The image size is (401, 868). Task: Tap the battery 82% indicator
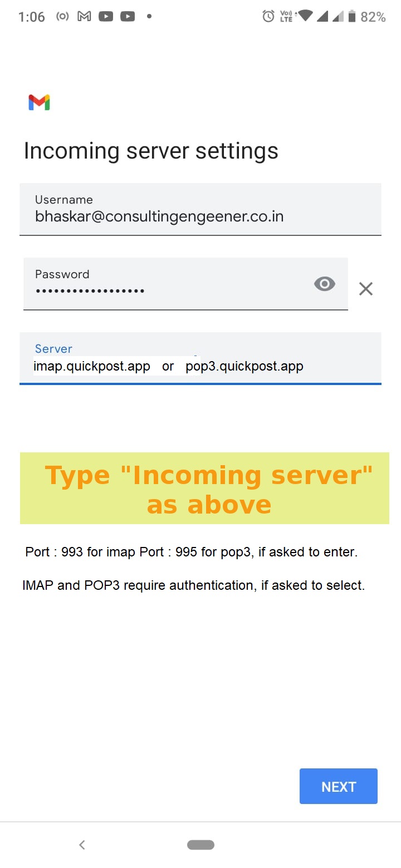pos(367,17)
